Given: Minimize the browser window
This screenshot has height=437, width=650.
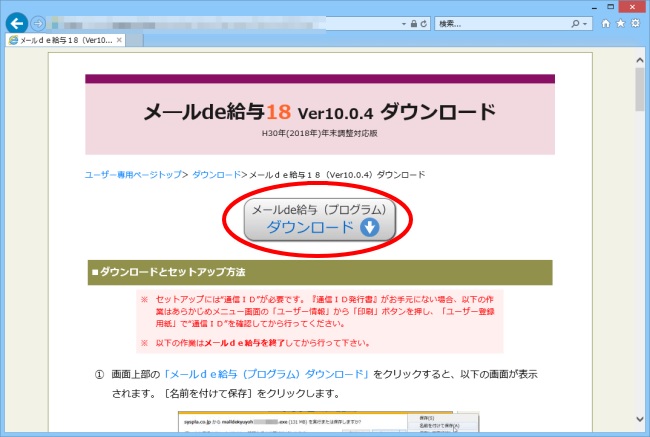Looking at the screenshot, I should pyautogui.click(x=594, y=7).
